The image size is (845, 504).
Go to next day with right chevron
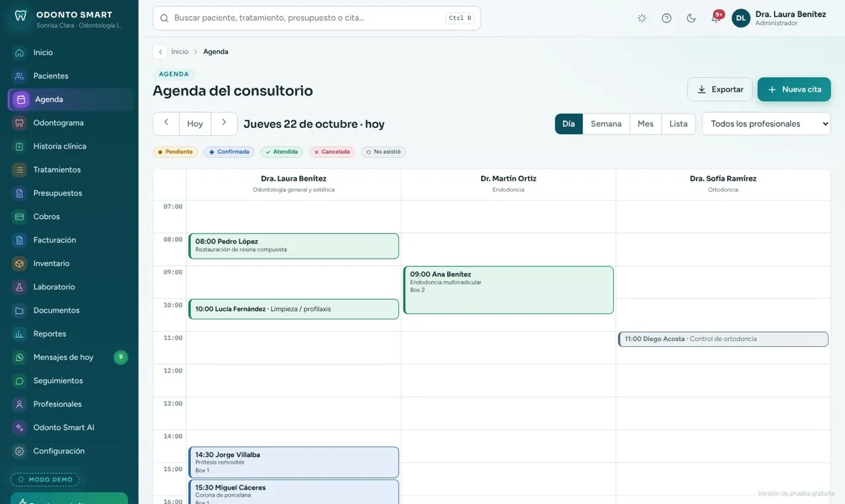coord(224,123)
